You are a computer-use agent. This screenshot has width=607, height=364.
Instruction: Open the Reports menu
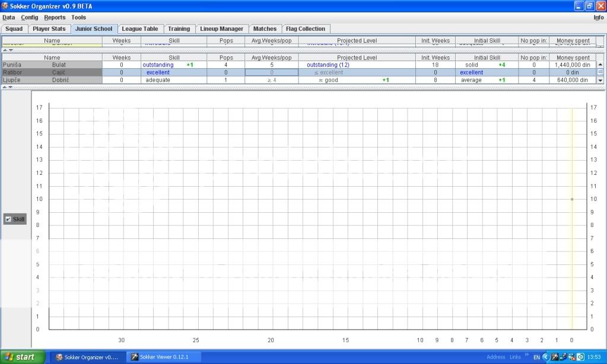[x=55, y=18]
